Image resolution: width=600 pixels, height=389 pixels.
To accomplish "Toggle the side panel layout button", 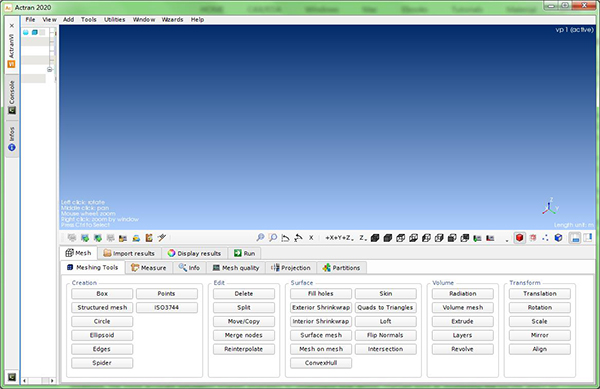I will (x=587, y=238).
